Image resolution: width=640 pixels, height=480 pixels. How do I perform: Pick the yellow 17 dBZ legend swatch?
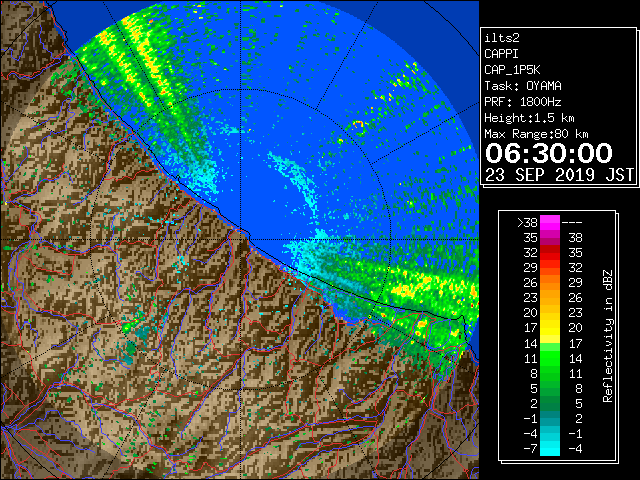(x=550, y=328)
